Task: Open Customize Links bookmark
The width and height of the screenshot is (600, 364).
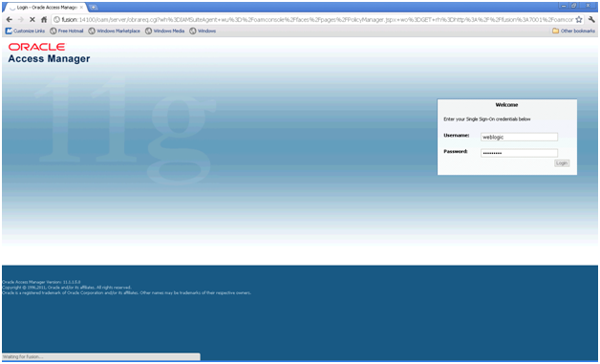Action: click(x=25, y=31)
